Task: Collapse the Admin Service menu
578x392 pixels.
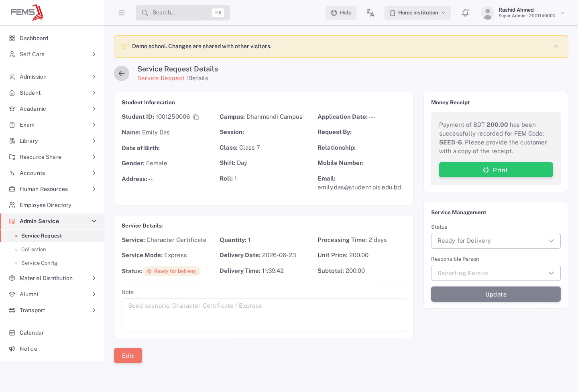Action: pos(52,221)
